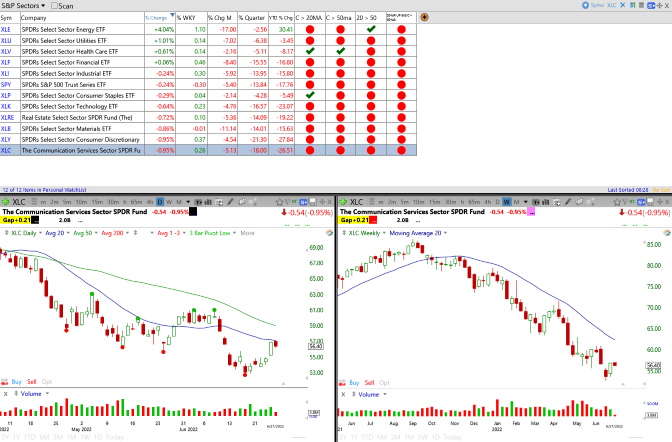The image size is (672, 442).
Task: Click the move-pane crosshair icon in daily chart
Action: 322,202
